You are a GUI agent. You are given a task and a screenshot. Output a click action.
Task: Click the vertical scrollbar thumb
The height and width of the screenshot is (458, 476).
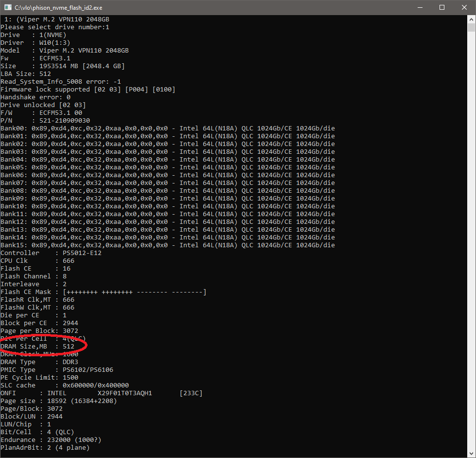coord(471,27)
